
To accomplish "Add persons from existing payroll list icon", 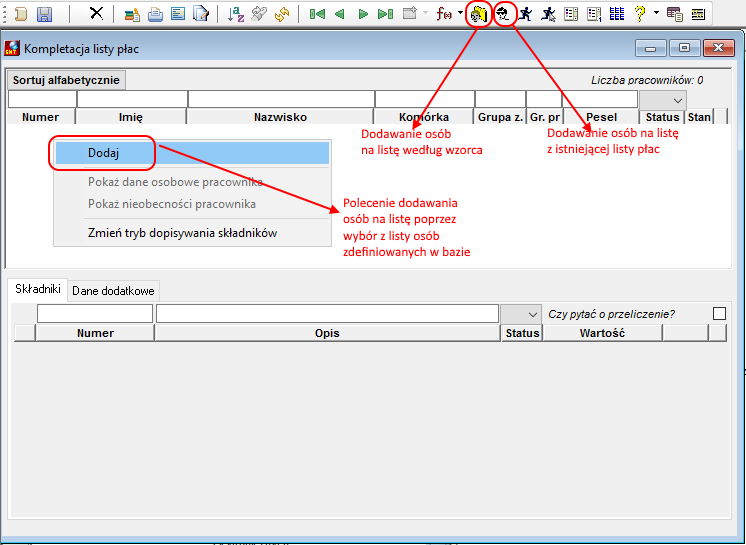I will tap(503, 14).
